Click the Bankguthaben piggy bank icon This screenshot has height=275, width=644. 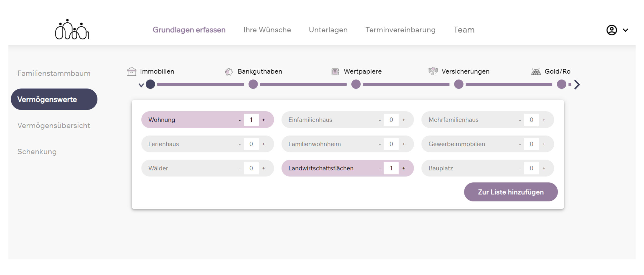click(x=229, y=72)
